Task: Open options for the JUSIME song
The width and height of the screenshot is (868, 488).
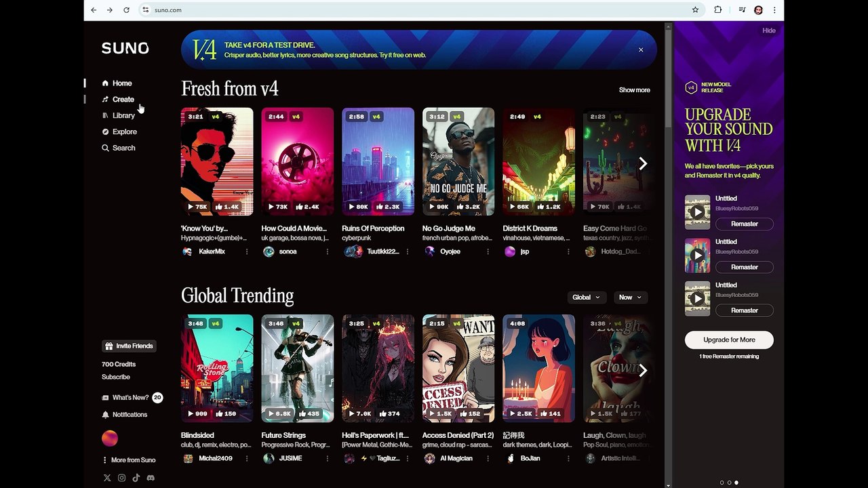Action: [327, 458]
